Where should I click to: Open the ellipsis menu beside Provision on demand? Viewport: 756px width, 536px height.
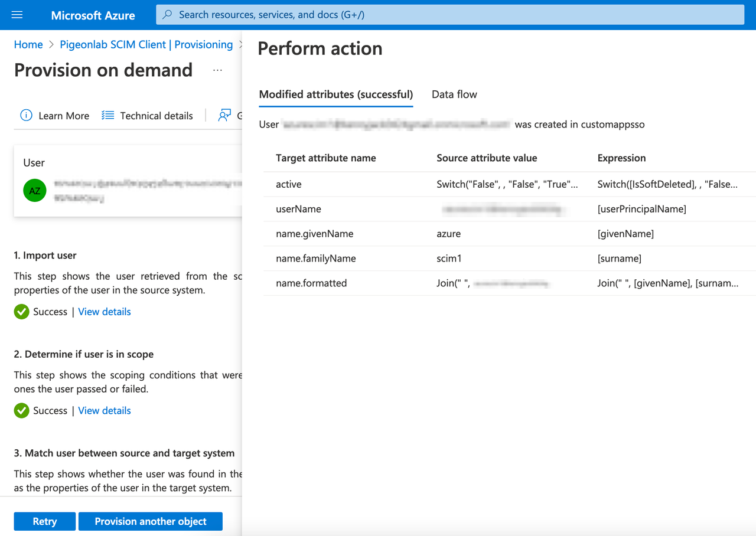tap(218, 70)
